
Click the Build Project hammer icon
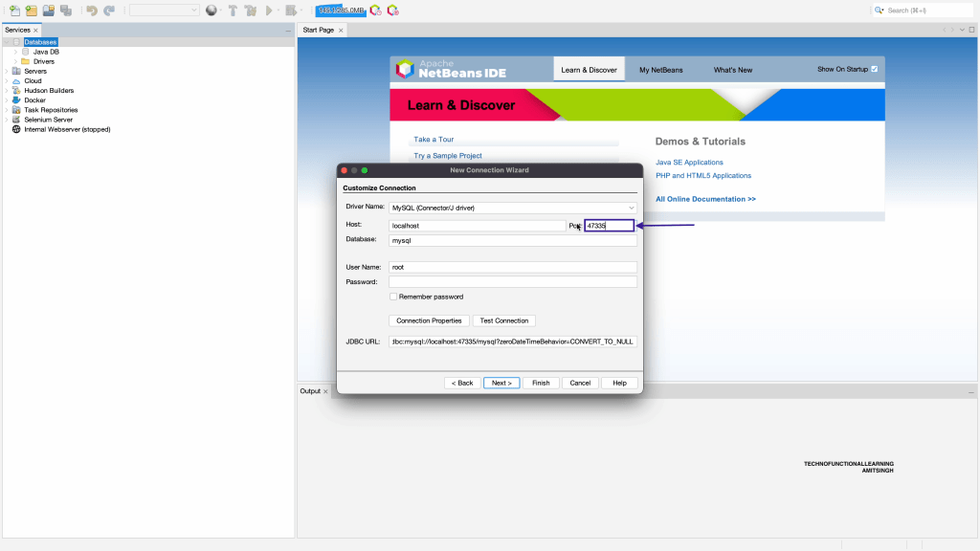pos(233,11)
